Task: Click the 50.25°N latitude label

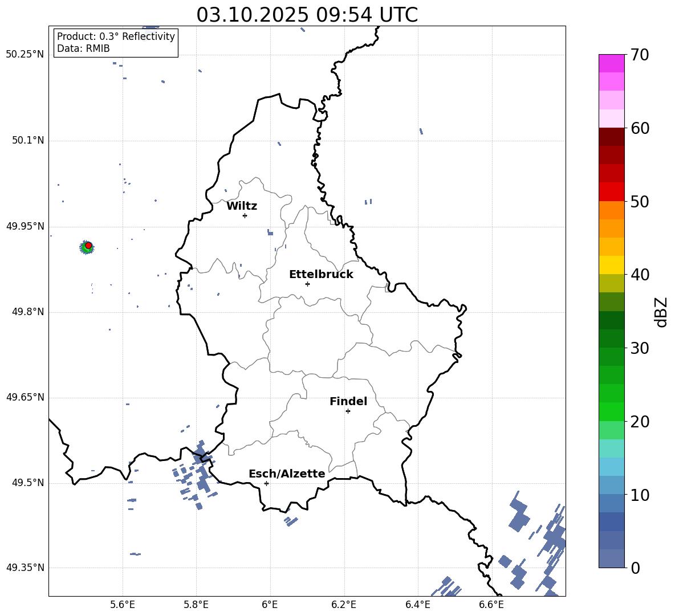Action: point(25,55)
